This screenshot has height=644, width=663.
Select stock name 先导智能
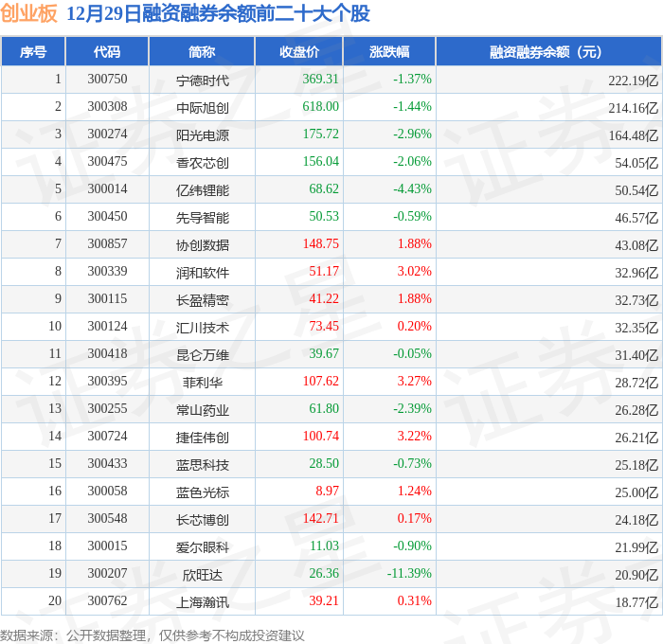point(203,218)
